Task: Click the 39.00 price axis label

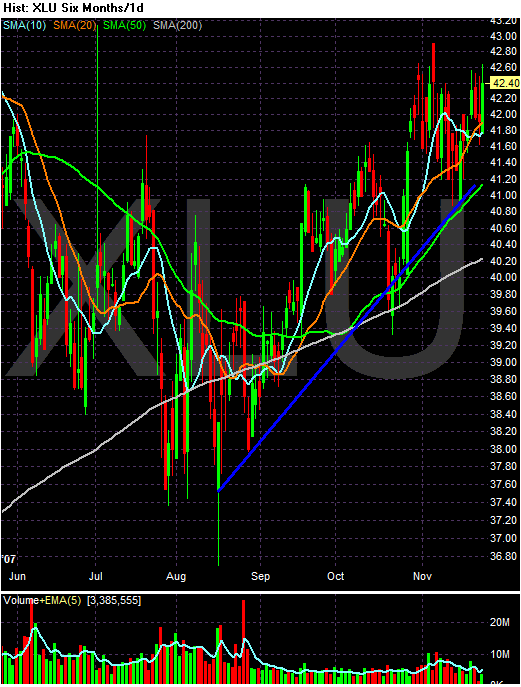Action: coord(503,362)
